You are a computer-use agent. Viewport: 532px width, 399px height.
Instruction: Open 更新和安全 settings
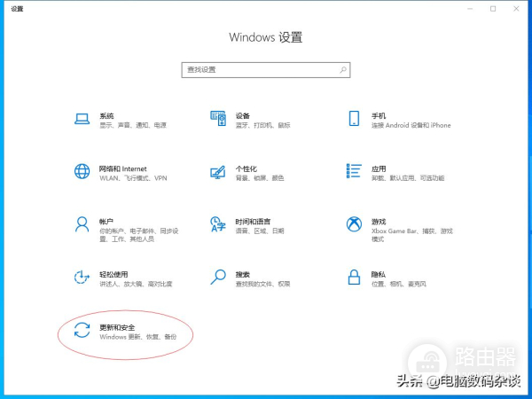coord(117,328)
